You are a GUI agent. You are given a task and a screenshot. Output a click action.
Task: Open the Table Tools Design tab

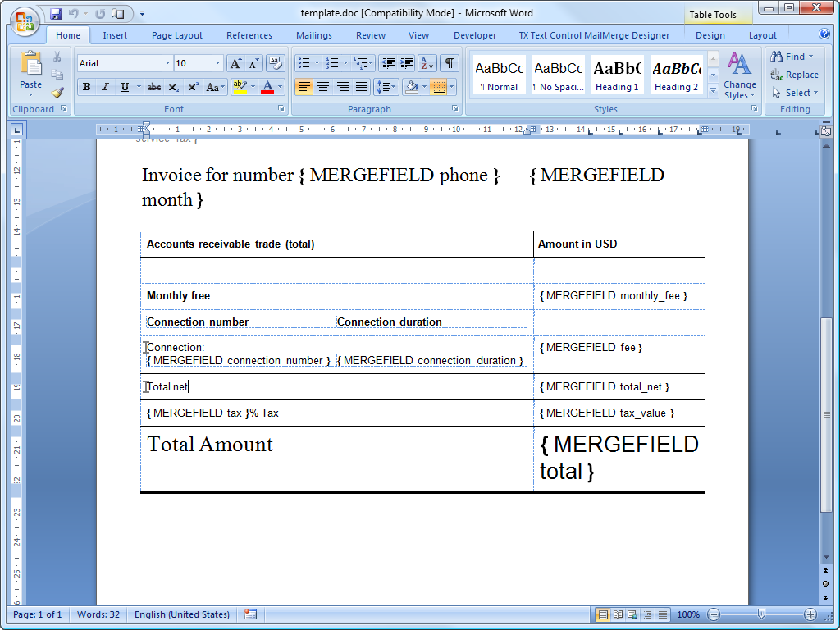[x=709, y=34]
